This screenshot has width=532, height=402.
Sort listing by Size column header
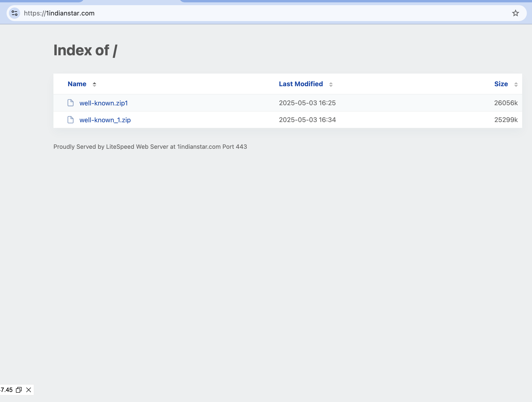501,84
